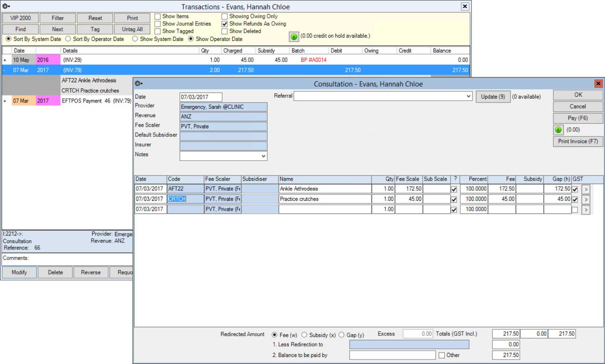Click Reverse button in Transactions
This screenshot has width=605, height=364.
(x=91, y=272)
